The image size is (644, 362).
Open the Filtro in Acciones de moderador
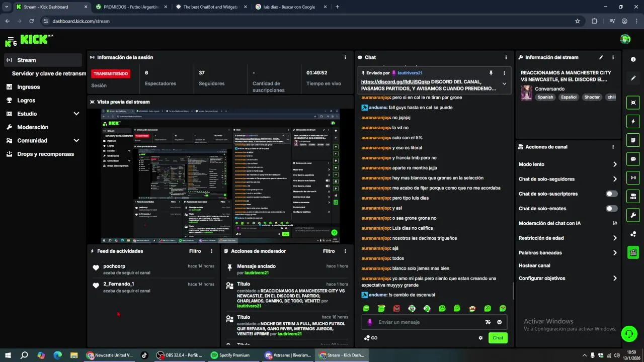point(329,251)
